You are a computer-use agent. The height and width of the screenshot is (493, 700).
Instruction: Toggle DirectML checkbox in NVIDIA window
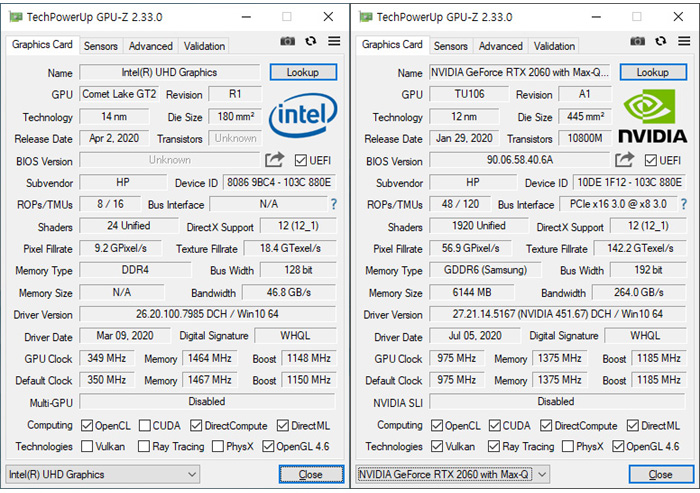[633, 426]
